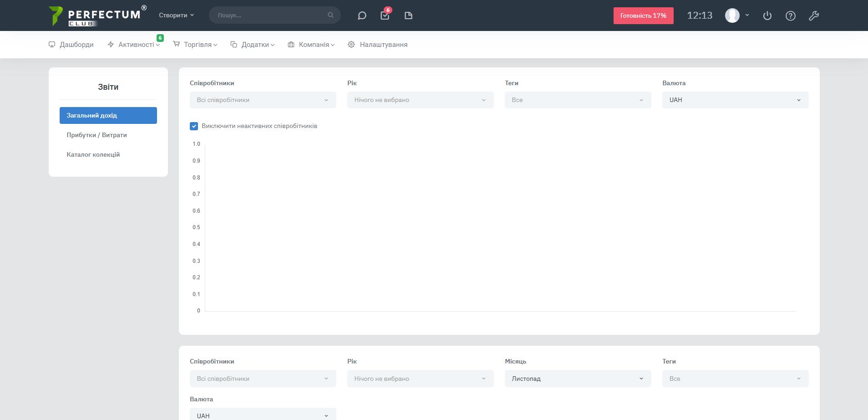This screenshot has height=420, width=868.
Task: Expand the top Співробітники dropdown
Action: [263, 100]
